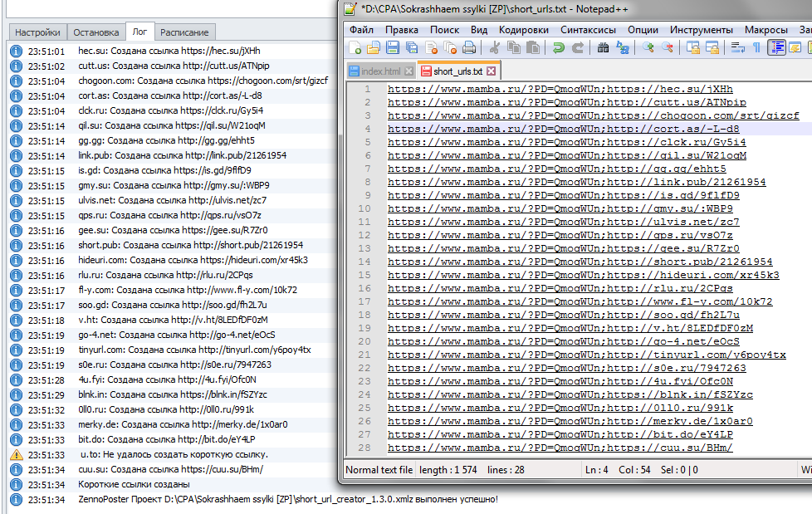The width and height of the screenshot is (812, 514).
Task: Click 'length : 1 574' in the status bar
Action: [x=448, y=470]
